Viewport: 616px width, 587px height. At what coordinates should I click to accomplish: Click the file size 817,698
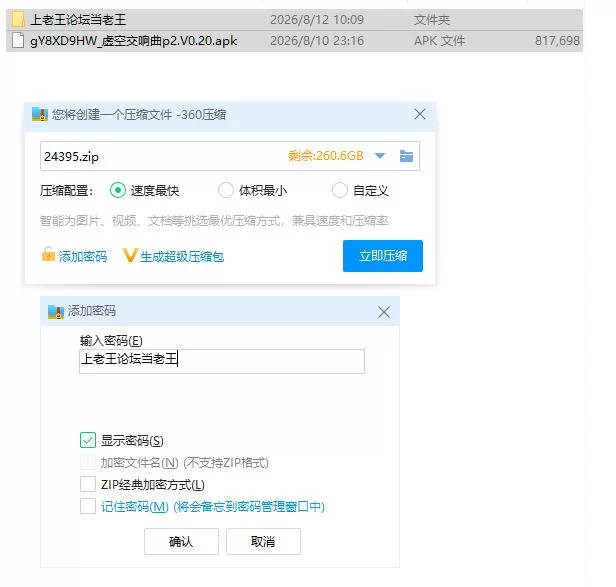coord(557,41)
